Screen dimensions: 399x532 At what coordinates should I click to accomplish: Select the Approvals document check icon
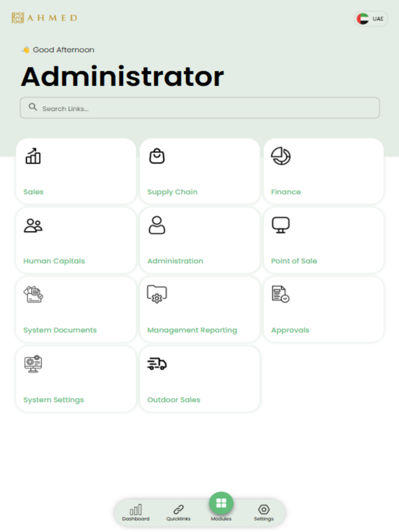point(281,294)
